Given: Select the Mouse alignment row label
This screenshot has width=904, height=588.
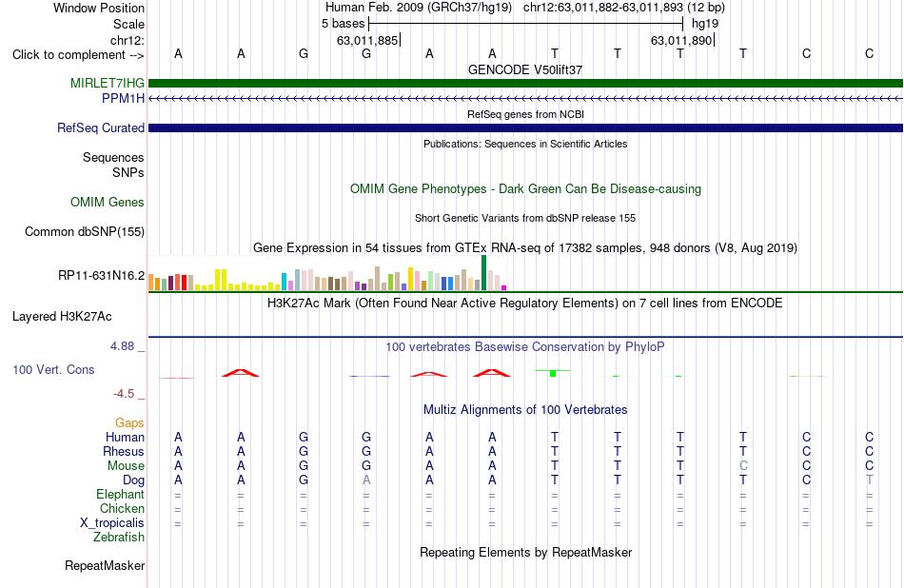Looking at the screenshot, I should [x=126, y=466].
